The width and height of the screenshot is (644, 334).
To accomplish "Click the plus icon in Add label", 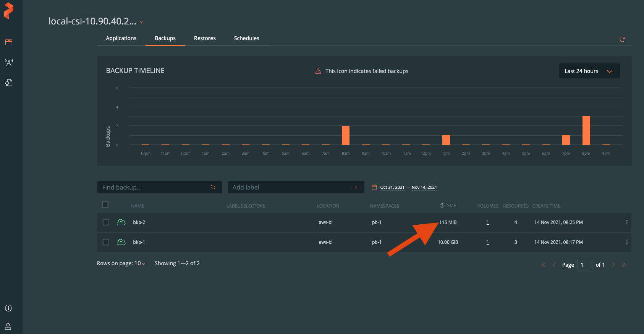I will coord(356,187).
